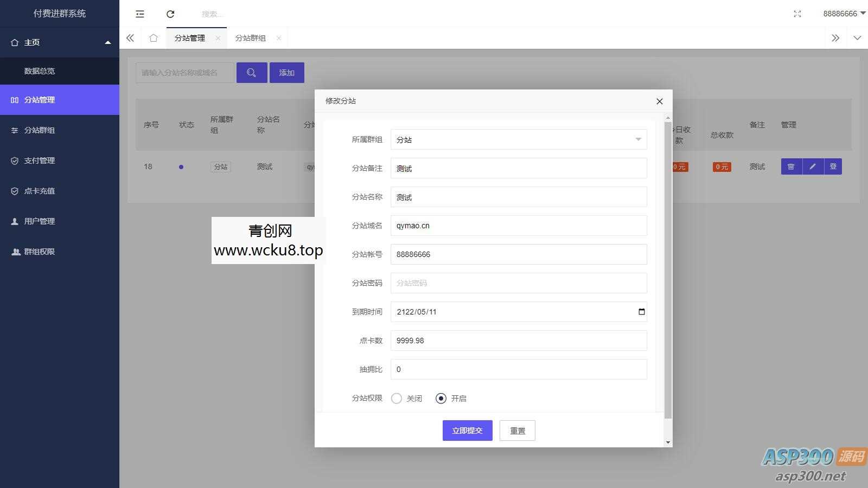Click the magnifier search button
The width and height of the screenshot is (868, 488).
[251, 73]
